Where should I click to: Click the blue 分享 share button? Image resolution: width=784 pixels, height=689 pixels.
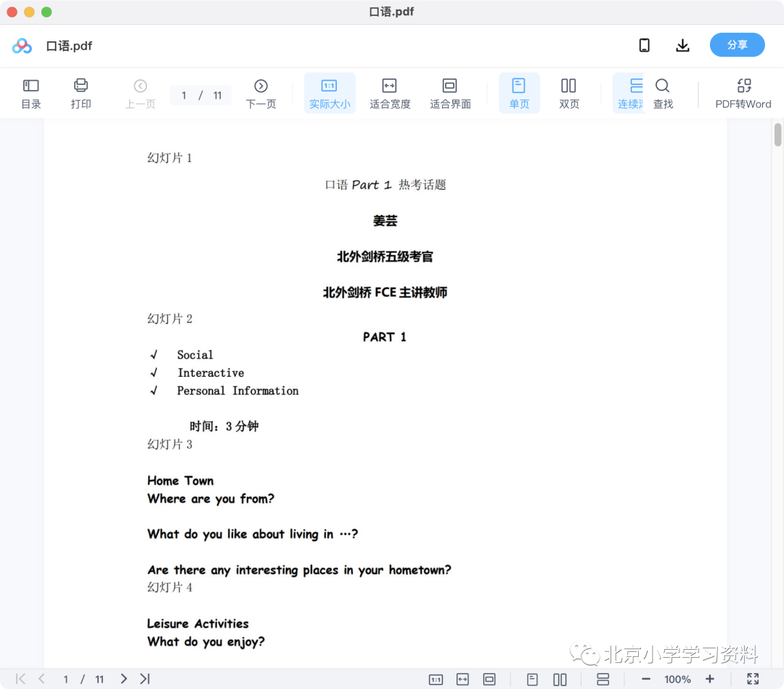click(737, 45)
